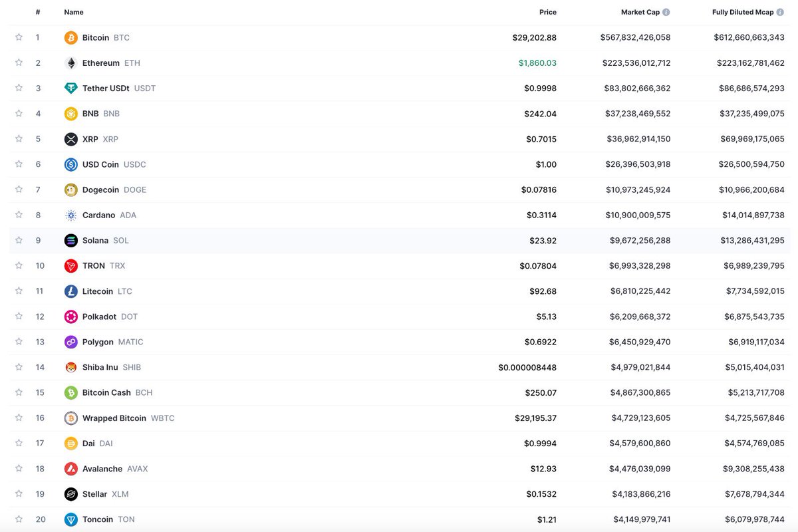Viewport: 798px width, 532px height.
Task: Click the Ethereum coin logo
Action: (71, 63)
